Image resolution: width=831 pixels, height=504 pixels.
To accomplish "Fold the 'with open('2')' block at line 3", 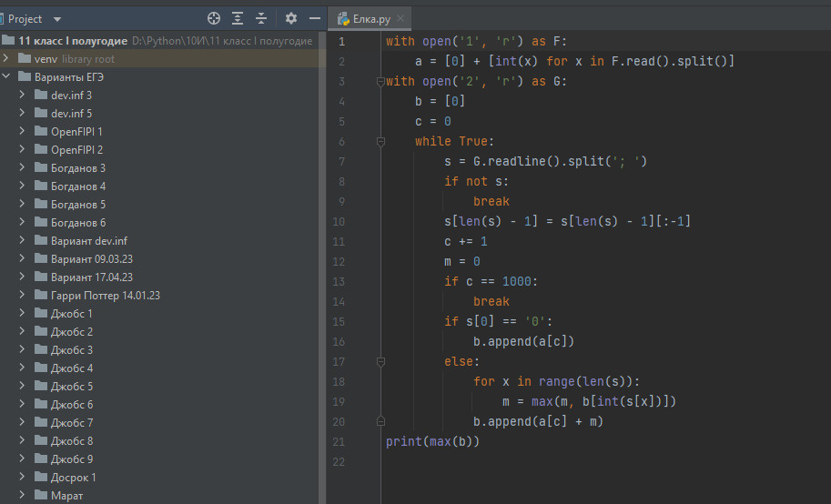I will point(380,81).
